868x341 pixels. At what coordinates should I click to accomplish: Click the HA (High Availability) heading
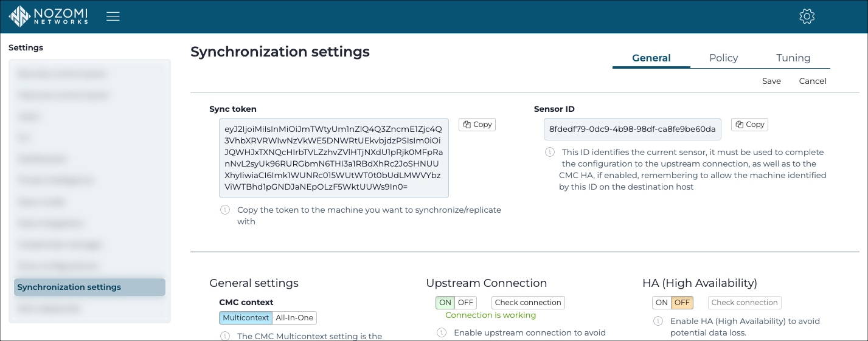pos(700,283)
